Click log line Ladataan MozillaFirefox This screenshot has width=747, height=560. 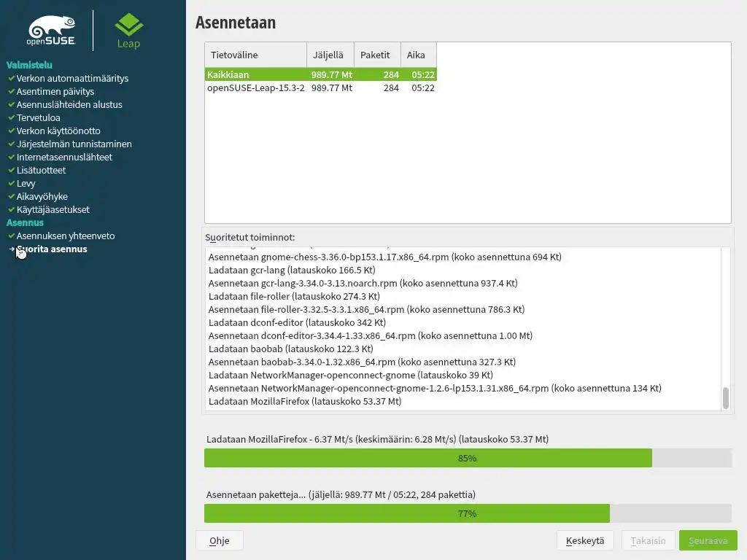(305, 402)
